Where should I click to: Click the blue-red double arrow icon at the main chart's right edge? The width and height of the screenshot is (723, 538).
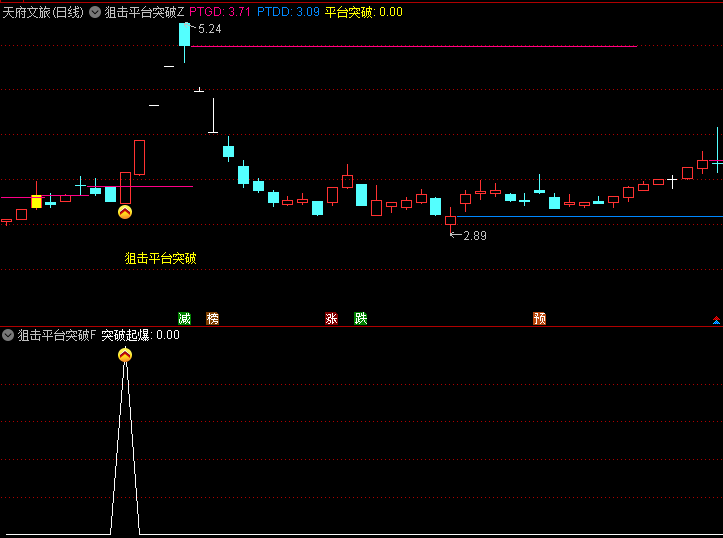pyautogui.click(x=716, y=320)
